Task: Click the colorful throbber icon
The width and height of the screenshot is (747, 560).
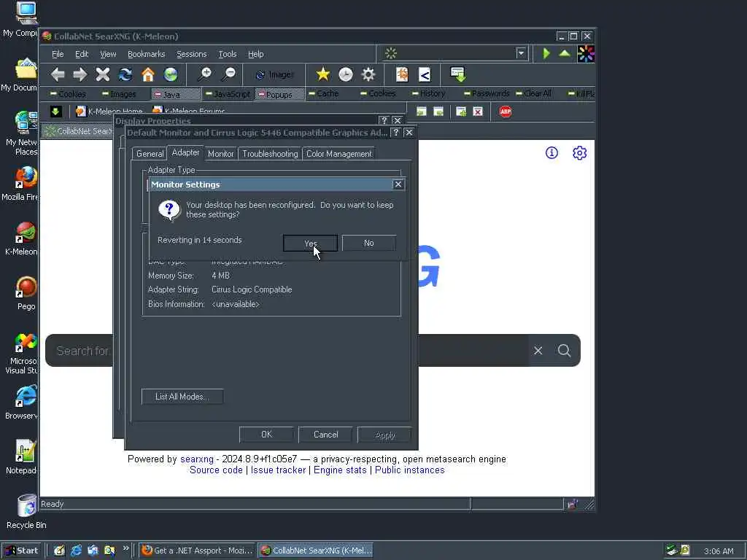Action: 586,54
